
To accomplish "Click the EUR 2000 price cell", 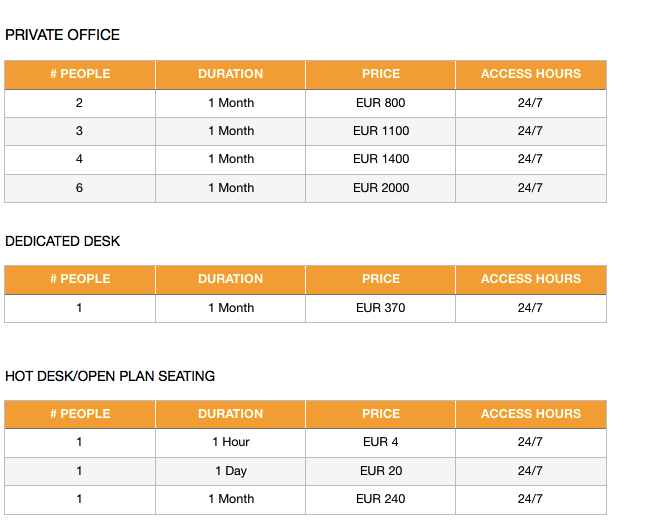I will pyautogui.click(x=380, y=188).
